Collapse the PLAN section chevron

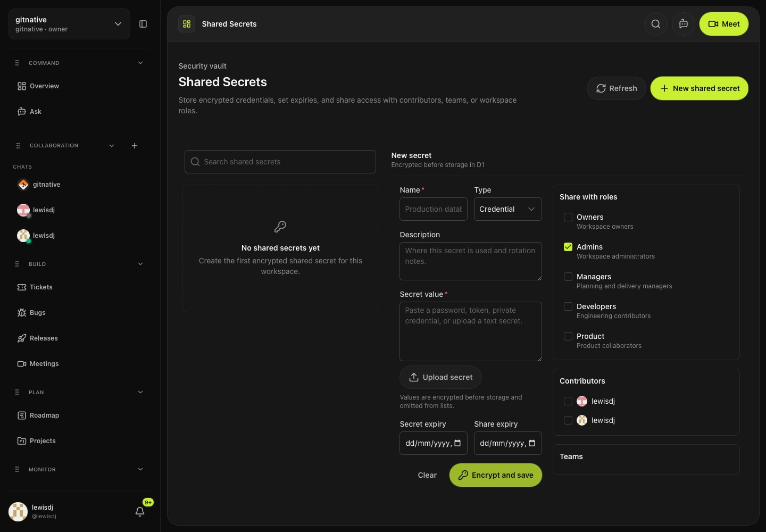tap(140, 392)
